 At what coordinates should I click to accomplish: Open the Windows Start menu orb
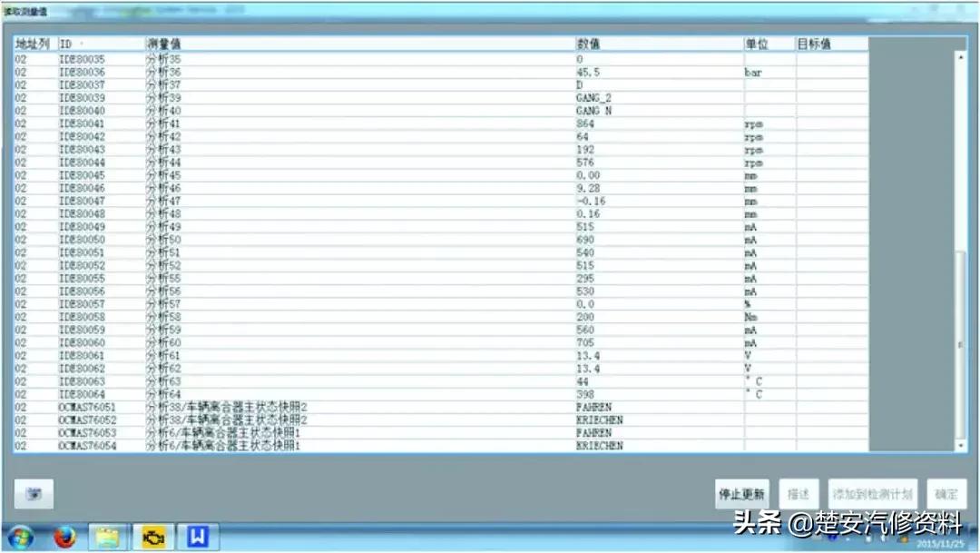21,538
